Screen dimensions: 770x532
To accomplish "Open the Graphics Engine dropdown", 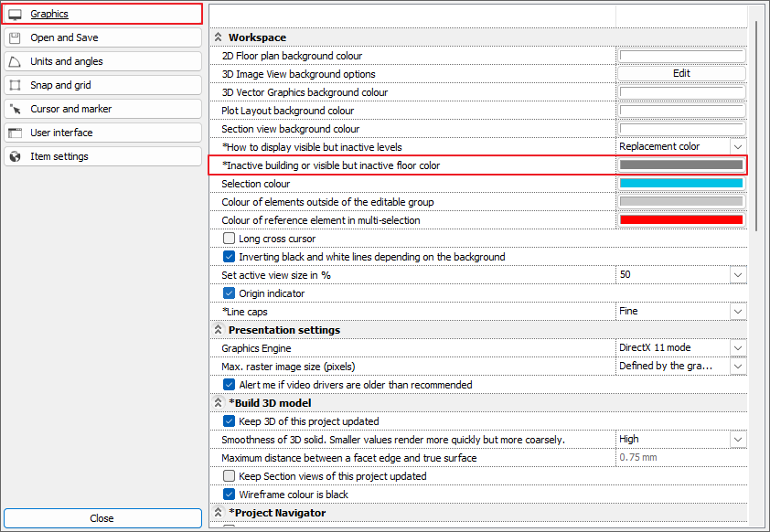I will 737,347.
